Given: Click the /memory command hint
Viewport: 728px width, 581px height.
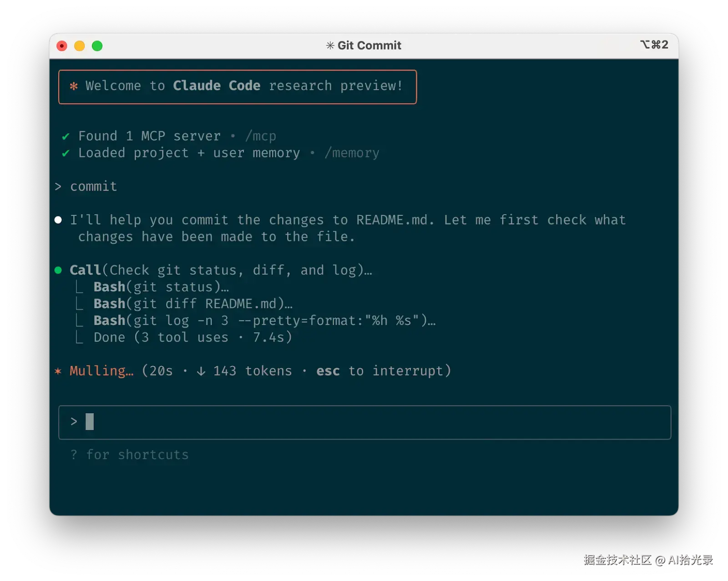Looking at the screenshot, I should click(352, 153).
